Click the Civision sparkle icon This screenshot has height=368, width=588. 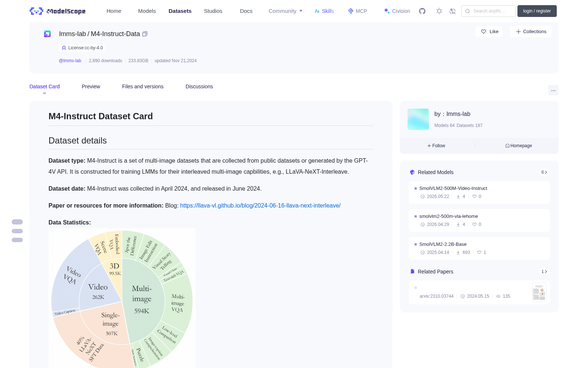pos(387,11)
